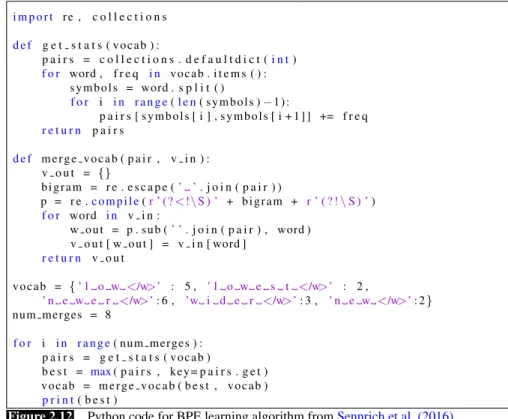Select the 'return pairs' line
508x419 pixels.
(x=83, y=131)
